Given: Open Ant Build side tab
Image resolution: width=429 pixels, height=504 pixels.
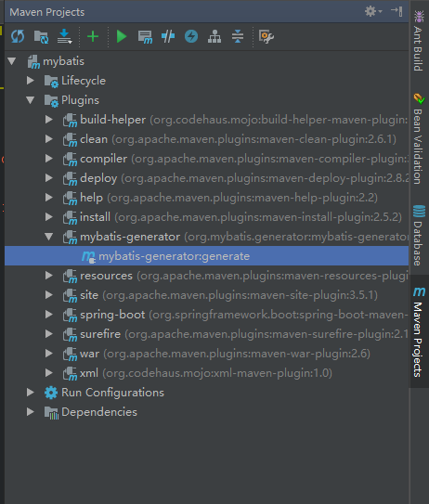Looking at the screenshot, I should click(x=419, y=41).
